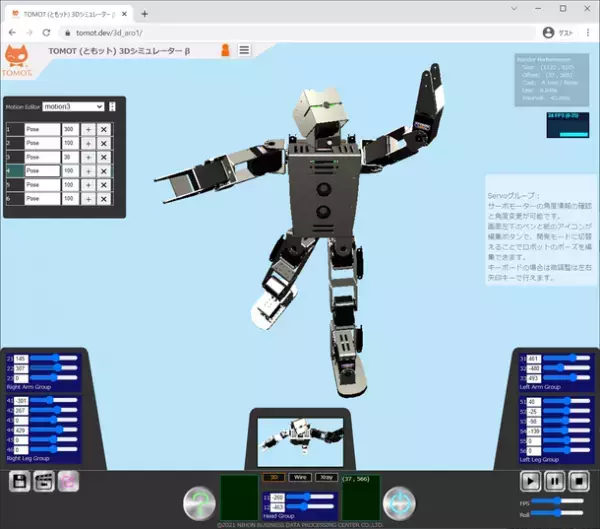The width and height of the screenshot is (600, 529).
Task: Click the save floppy disk icon
Action: point(19,481)
